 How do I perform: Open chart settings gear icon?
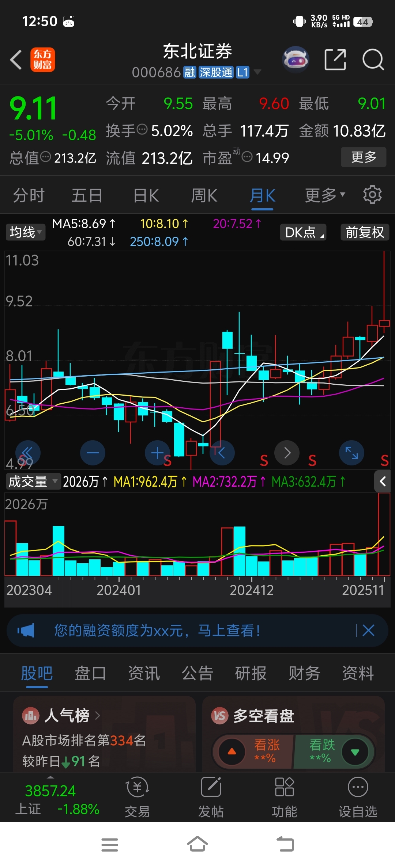(x=372, y=195)
